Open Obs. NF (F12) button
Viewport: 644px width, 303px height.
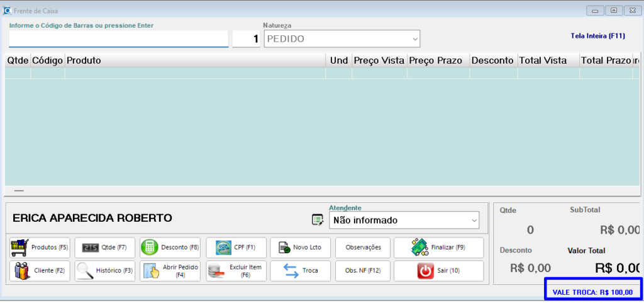click(x=363, y=271)
